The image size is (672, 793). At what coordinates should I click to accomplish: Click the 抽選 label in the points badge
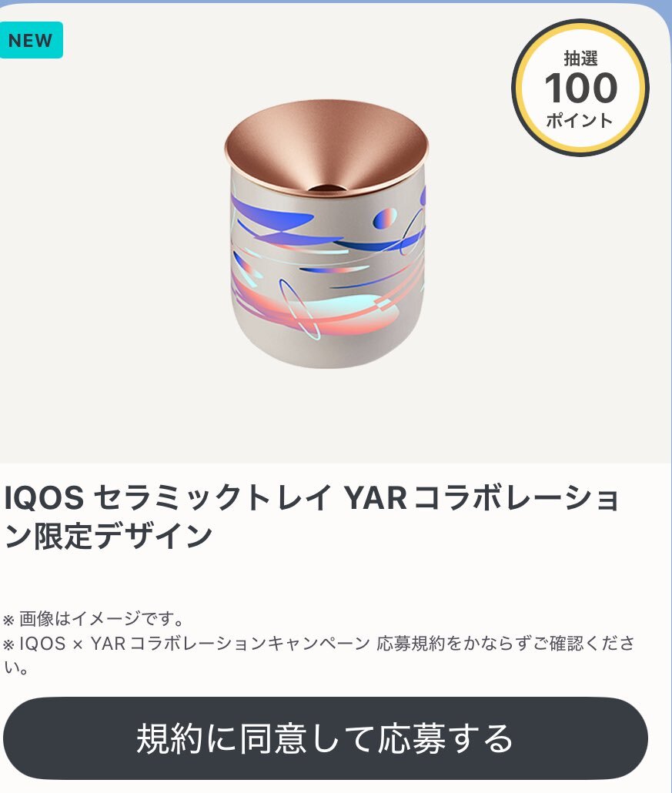click(x=580, y=59)
